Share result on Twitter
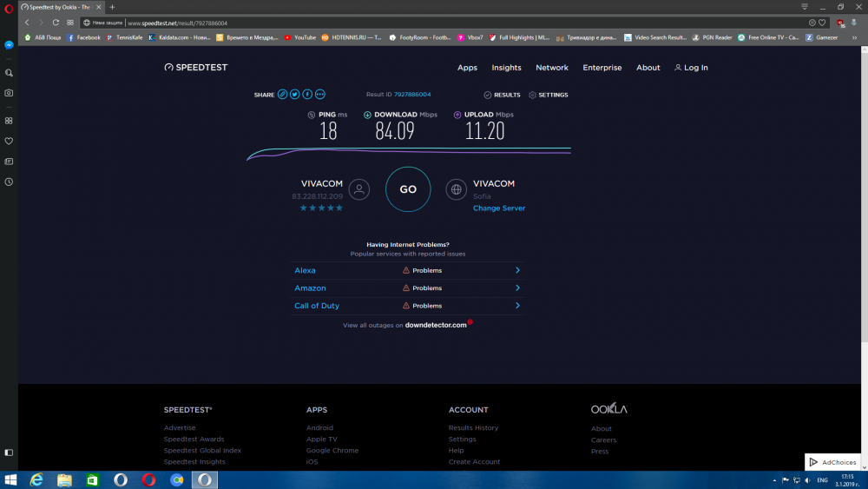This screenshot has width=868, height=489. (294, 94)
